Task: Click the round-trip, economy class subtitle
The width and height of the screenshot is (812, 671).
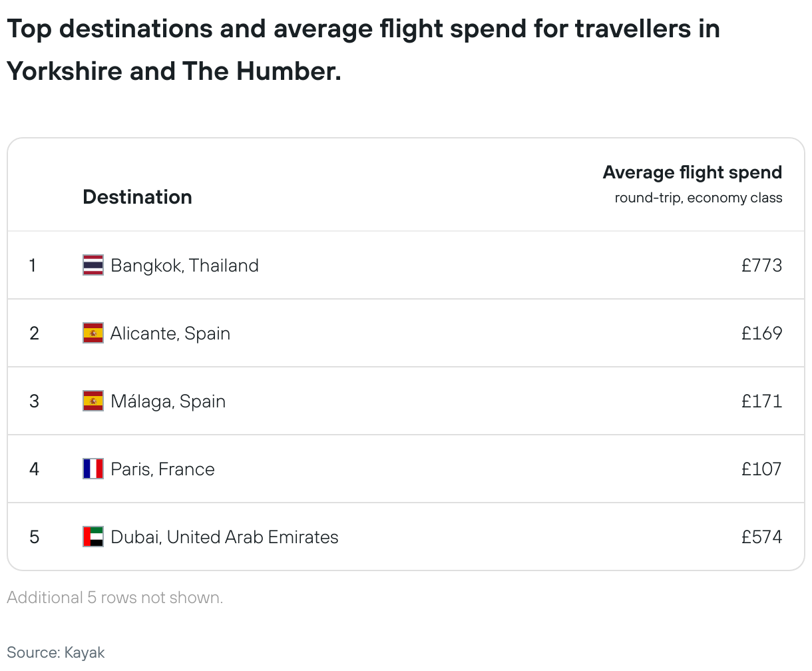Action: pos(698,198)
